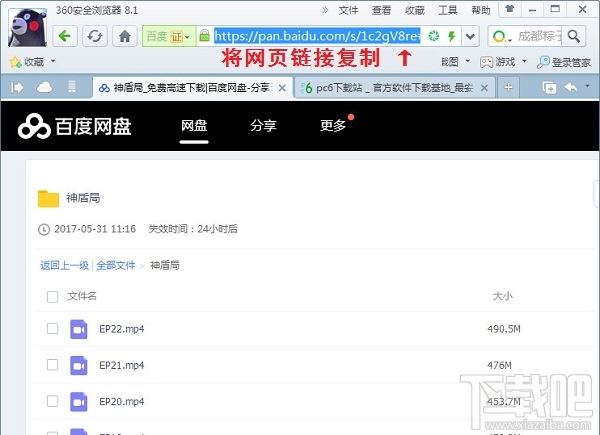The image size is (600, 435).
Task: Click the mobile phone icon in tab bar
Action: [72, 87]
